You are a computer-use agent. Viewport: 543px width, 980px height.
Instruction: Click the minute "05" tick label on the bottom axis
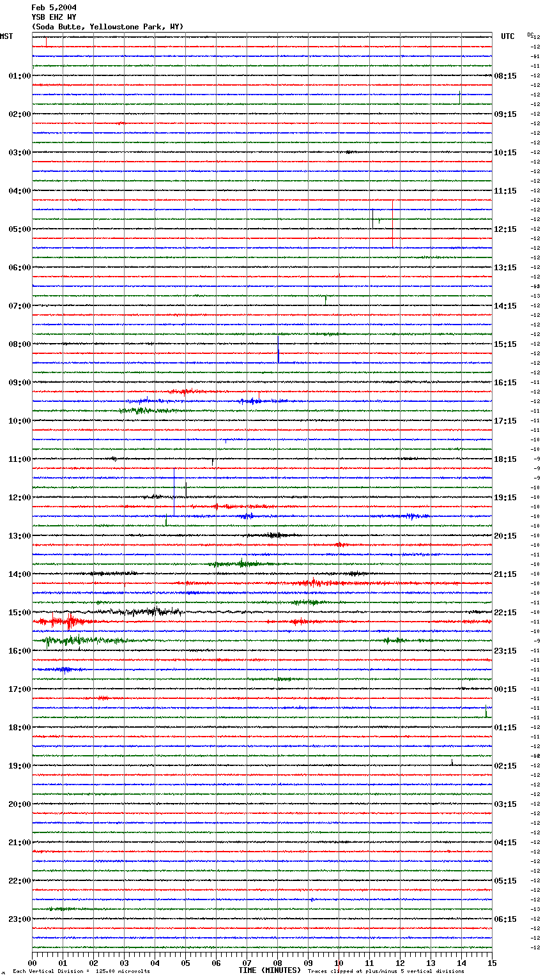coord(185,963)
